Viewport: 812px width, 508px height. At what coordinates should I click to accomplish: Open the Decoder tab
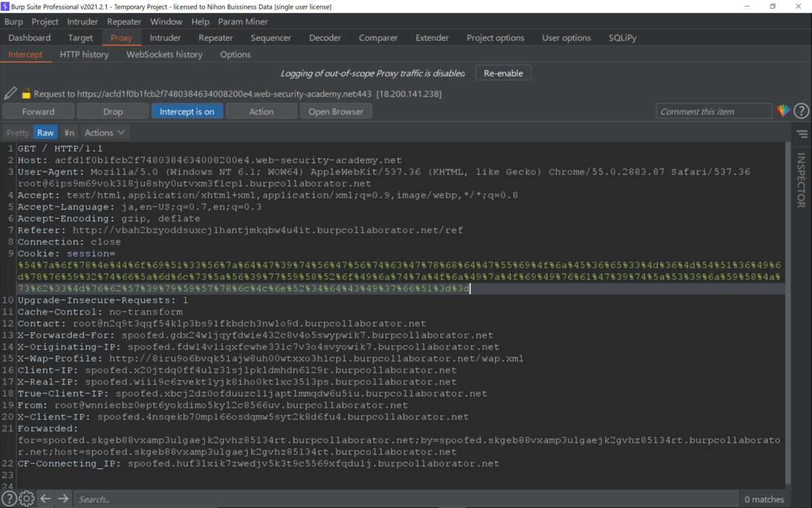tap(325, 38)
